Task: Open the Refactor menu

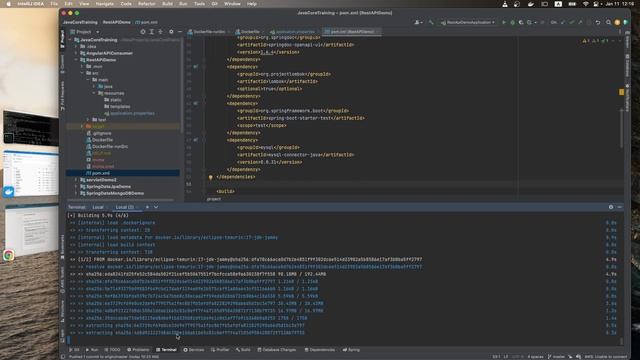Action: click(147, 4)
